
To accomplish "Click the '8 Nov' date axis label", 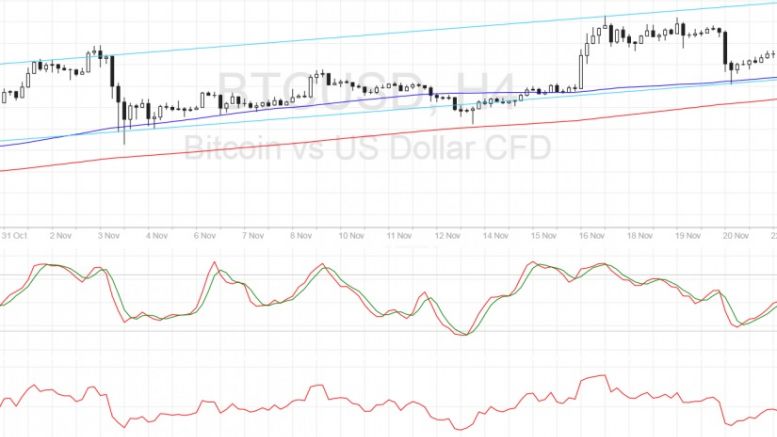I will tap(301, 236).
